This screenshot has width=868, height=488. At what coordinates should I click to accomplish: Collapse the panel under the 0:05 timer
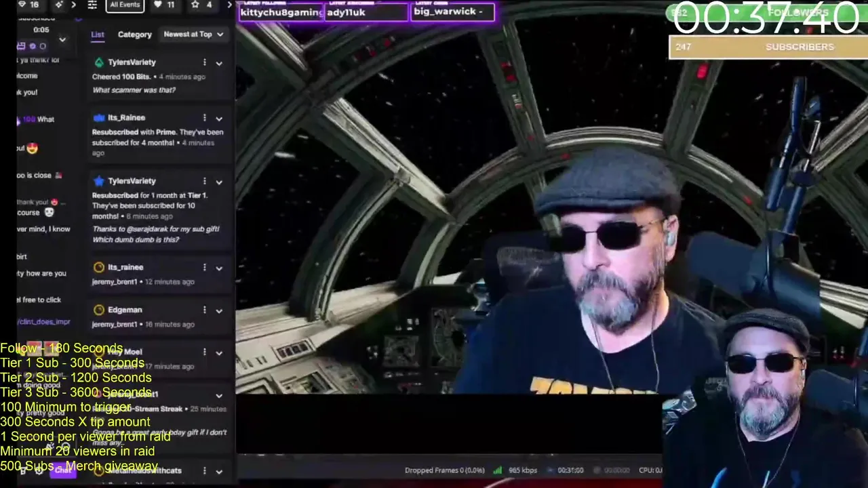[62, 39]
